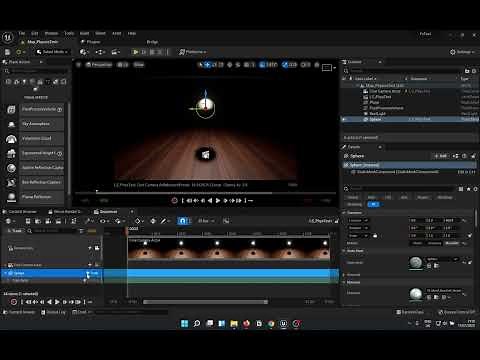480x360 pixels.
Task: Play forward from viewport transport controls
Action: [218, 201]
